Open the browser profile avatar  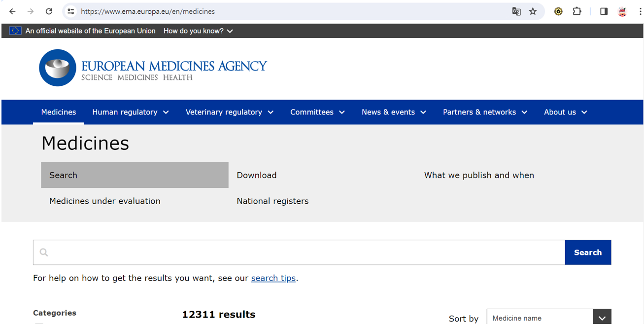tap(622, 11)
